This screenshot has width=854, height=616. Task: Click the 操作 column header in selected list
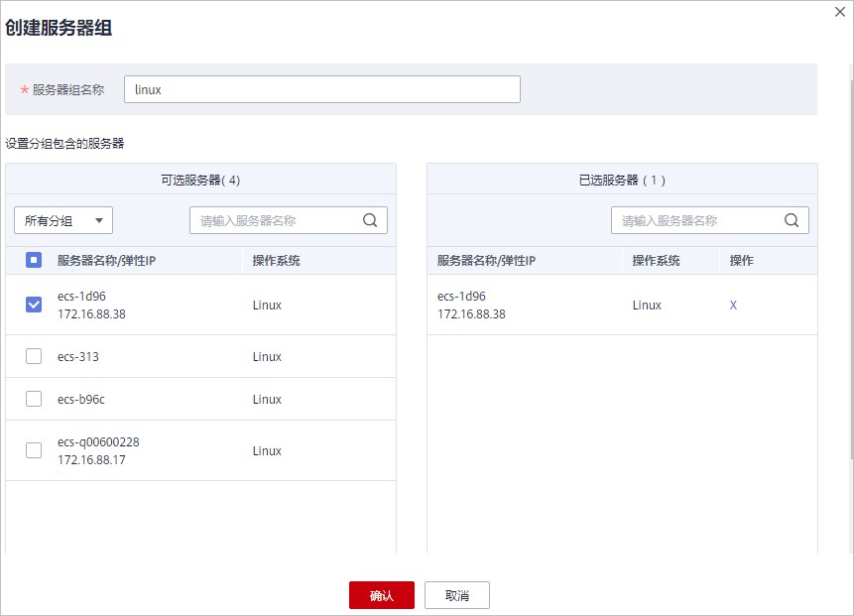741,261
